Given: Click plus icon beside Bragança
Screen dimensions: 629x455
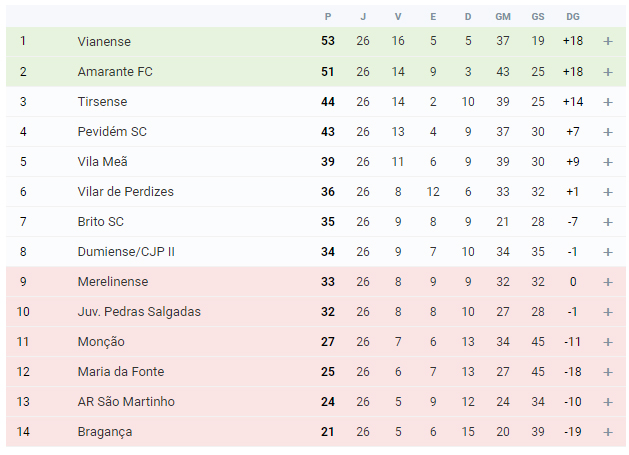Looking at the screenshot, I should click(608, 432).
